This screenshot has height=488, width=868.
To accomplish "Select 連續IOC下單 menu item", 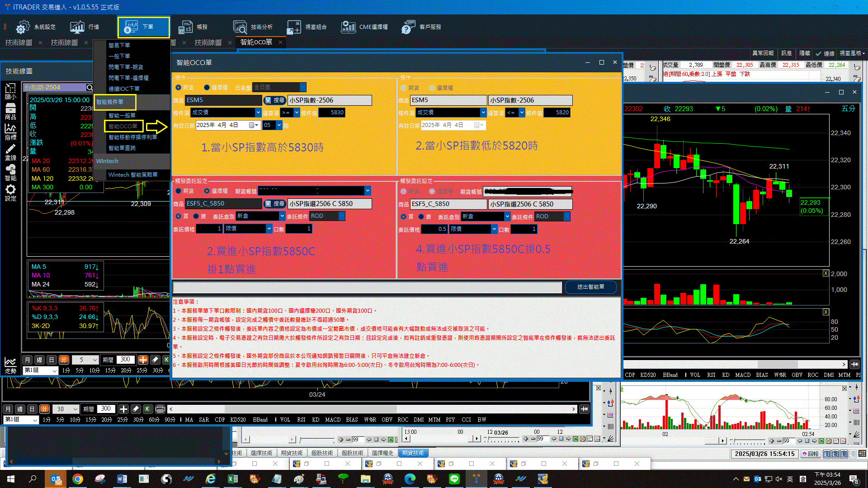I will (124, 89).
